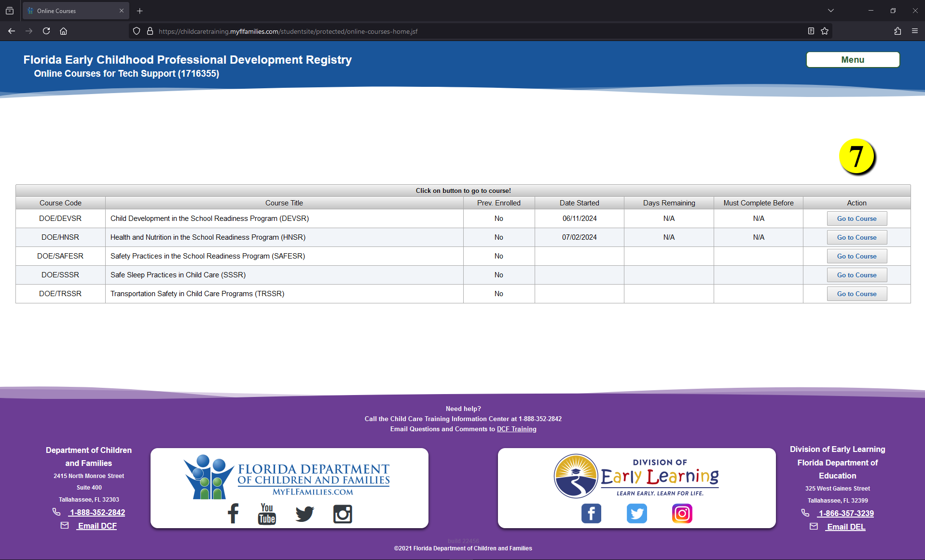Open the recent browsing tab overview icon
The height and width of the screenshot is (560, 925).
(10, 11)
